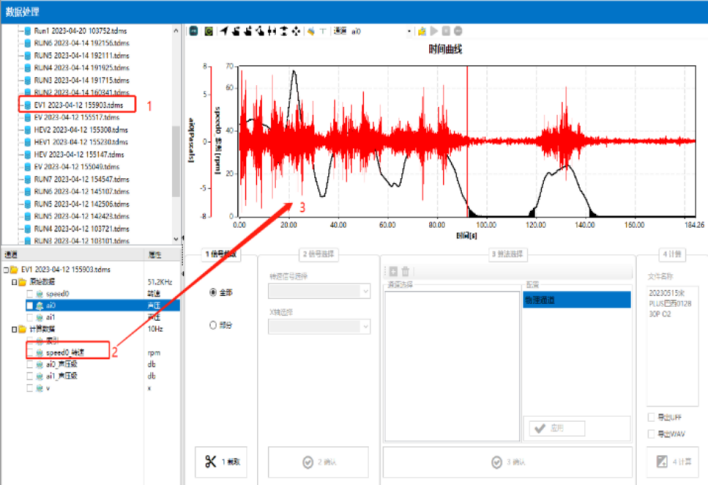Click the 4 计算 button at bottom right
The height and width of the screenshot is (485, 708).
670,461
